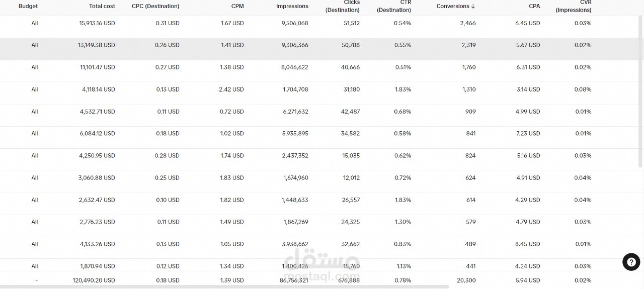This screenshot has height=289, width=644.
Task: Select the CPA column header
Action: pyautogui.click(x=534, y=6)
